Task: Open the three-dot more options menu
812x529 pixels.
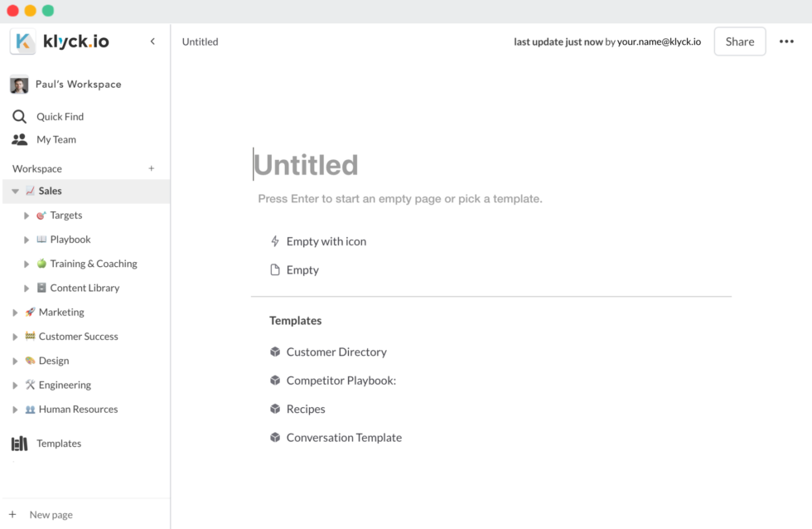Action: pyautogui.click(x=786, y=41)
